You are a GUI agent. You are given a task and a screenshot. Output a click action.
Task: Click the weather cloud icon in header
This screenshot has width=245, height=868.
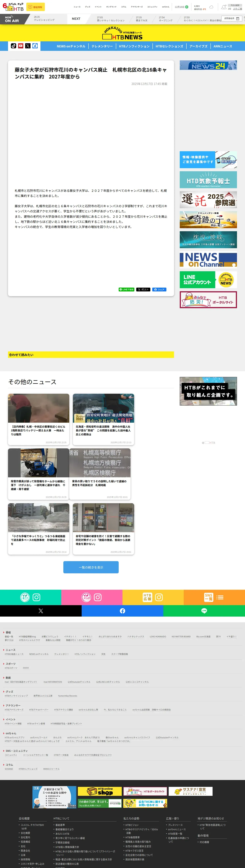[211, 7]
